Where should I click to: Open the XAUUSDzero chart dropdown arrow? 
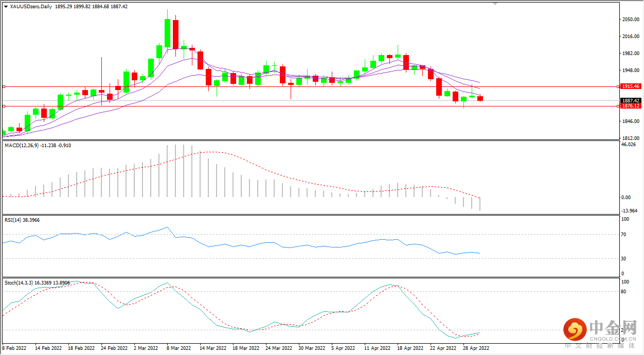tap(6, 7)
